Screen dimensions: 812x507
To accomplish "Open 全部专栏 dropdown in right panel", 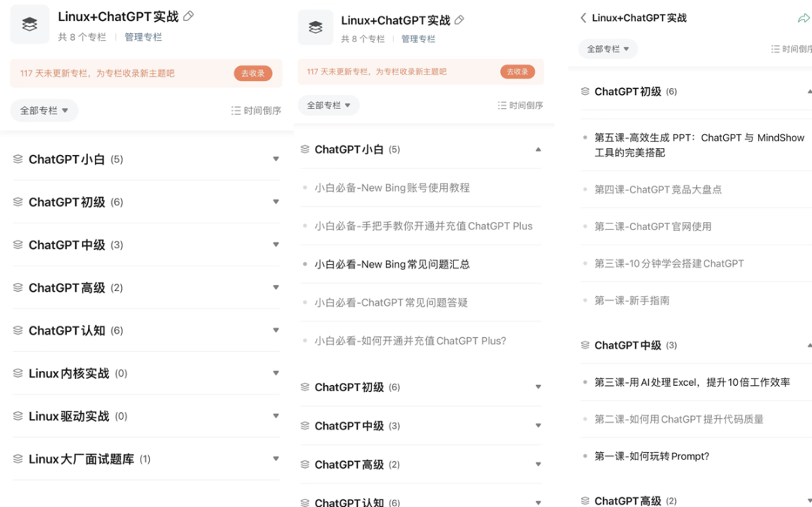I will coord(607,49).
